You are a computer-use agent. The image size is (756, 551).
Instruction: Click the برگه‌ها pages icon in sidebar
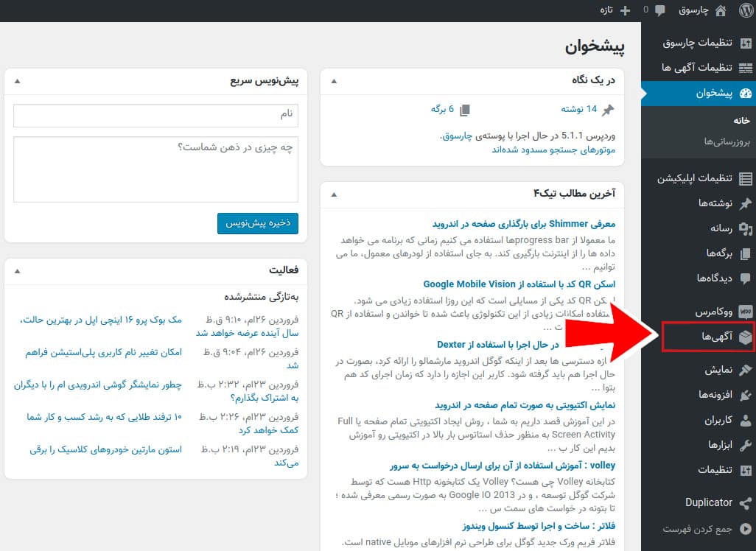click(x=746, y=253)
